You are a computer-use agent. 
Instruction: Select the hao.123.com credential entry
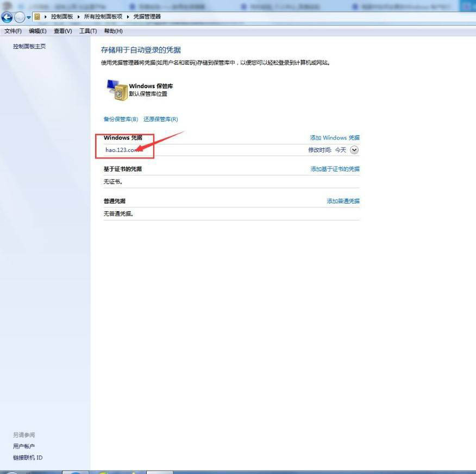pyautogui.click(x=231, y=150)
